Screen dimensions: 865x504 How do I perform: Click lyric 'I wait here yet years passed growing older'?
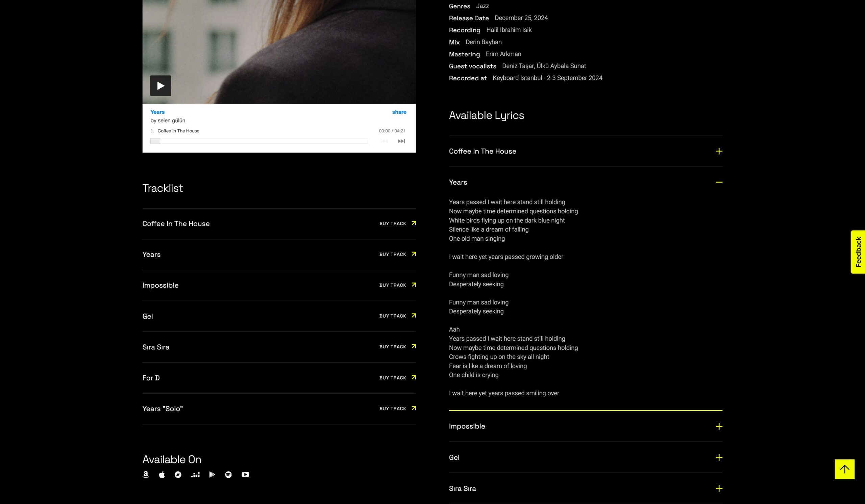[505, 257]
